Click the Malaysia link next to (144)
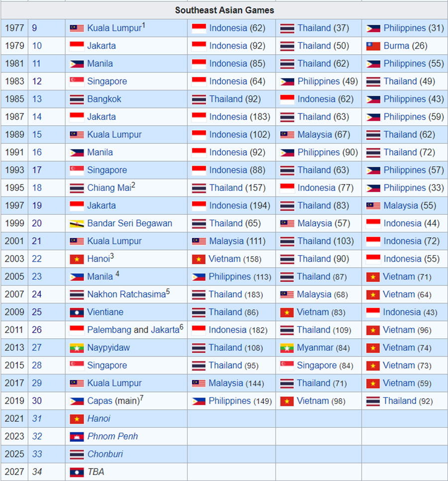Image resolution: width=448 pixels, height=481 pixels. point(225,383)
